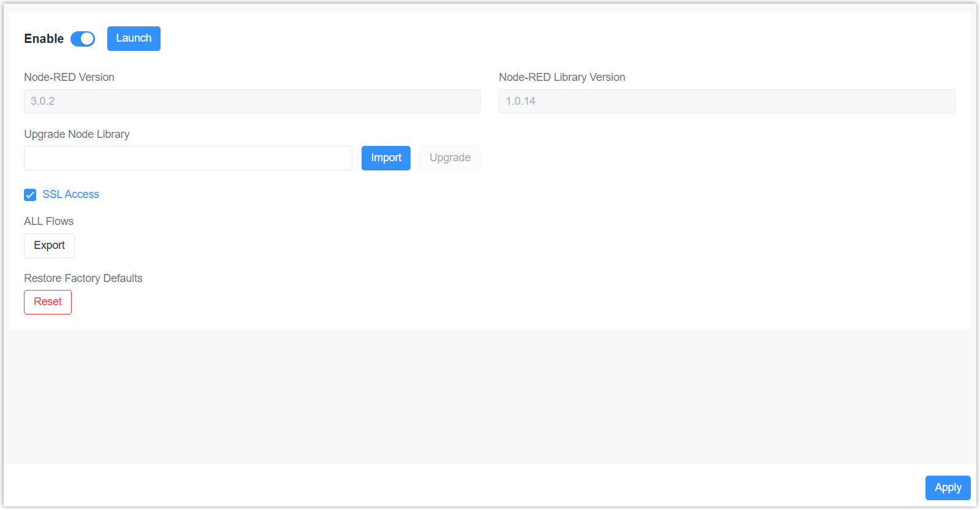Click the ALL Flows heading
The image size is (980, 510).
click(49, 221)
